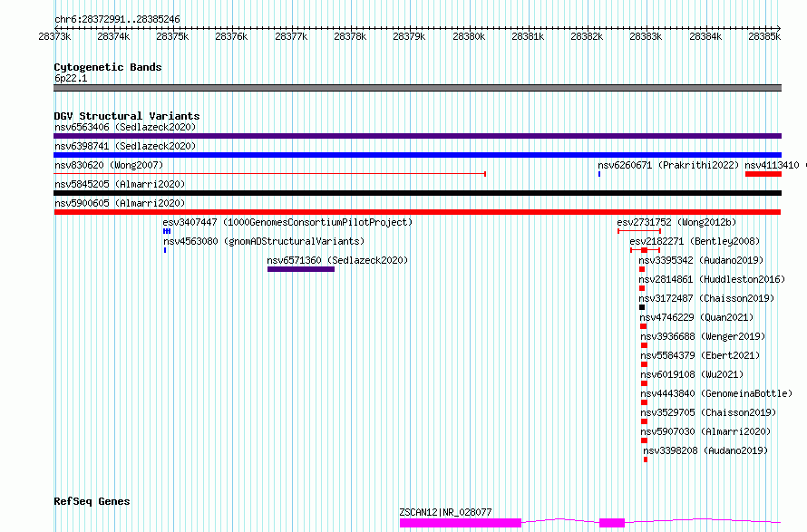Click the RefSeq Genes track title
Screen dimensions: 807x532
point(92,502)
